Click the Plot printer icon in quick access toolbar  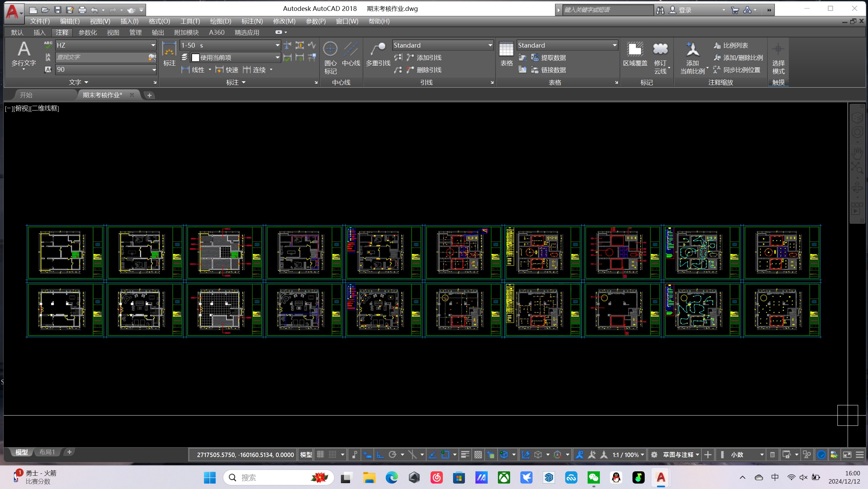(x=82, y=10)
